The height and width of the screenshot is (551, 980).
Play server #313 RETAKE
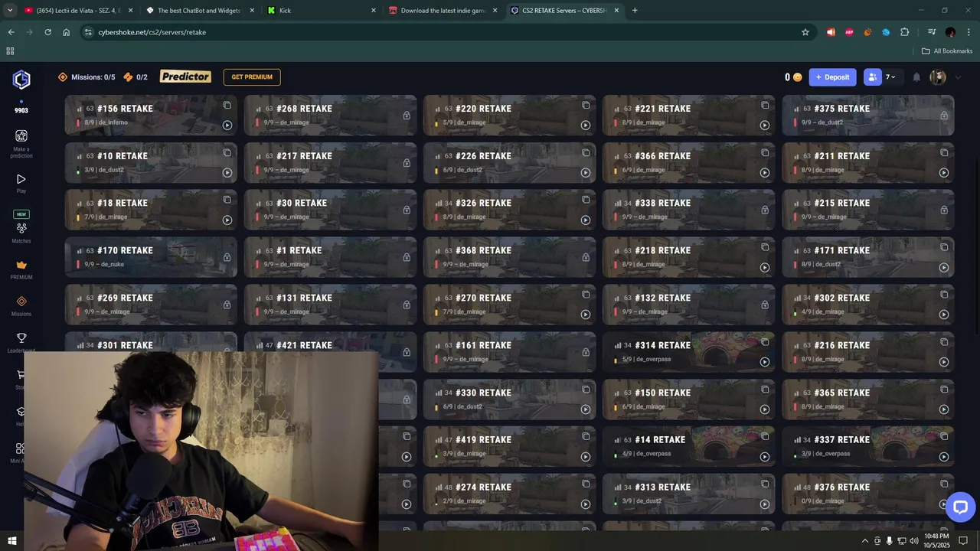[765, 504]
